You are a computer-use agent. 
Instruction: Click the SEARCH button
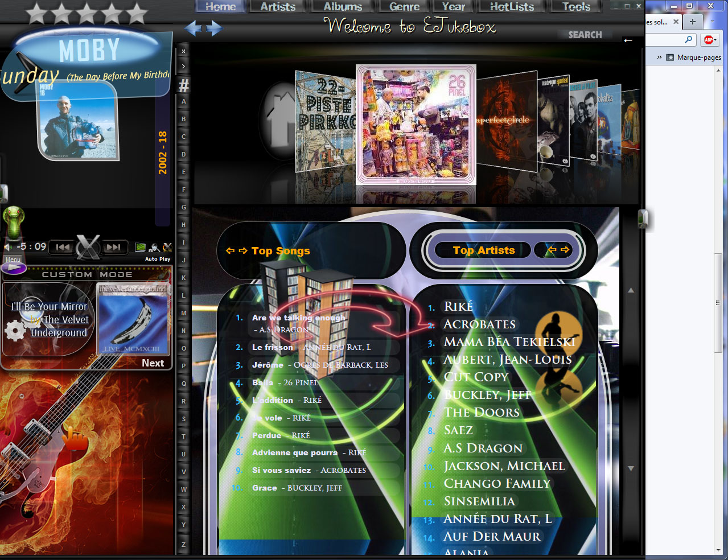(x=585, y=35)
